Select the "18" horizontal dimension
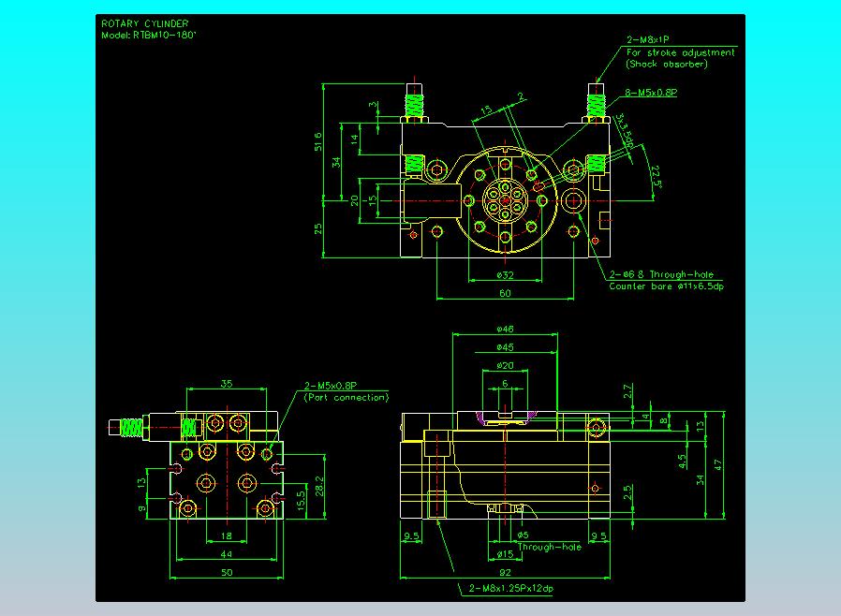This screenshot has width=841, height=616. tap(227, 535)
